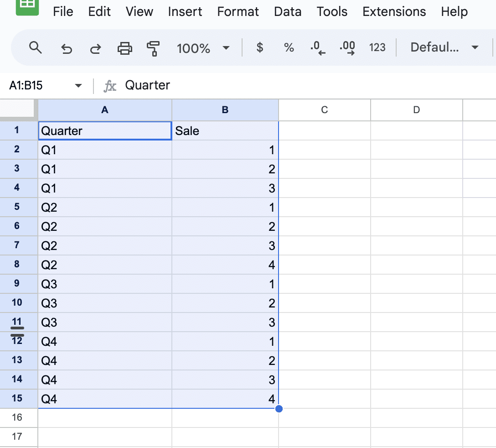Open the Extensions menu
Viewport: 496px width, 448px height.
pos(394,12)
